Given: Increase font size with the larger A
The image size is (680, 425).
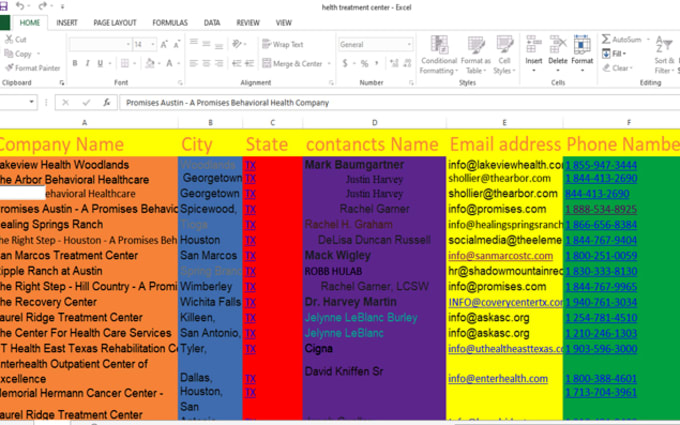Looking at the screenshot, I should pos(164,44).
